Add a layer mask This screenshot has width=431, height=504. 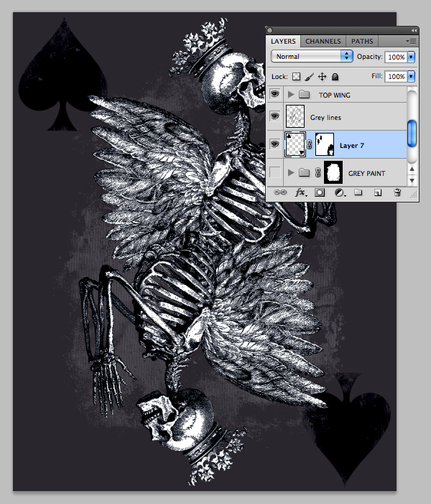pyautogui.click(x=320, y=192)
